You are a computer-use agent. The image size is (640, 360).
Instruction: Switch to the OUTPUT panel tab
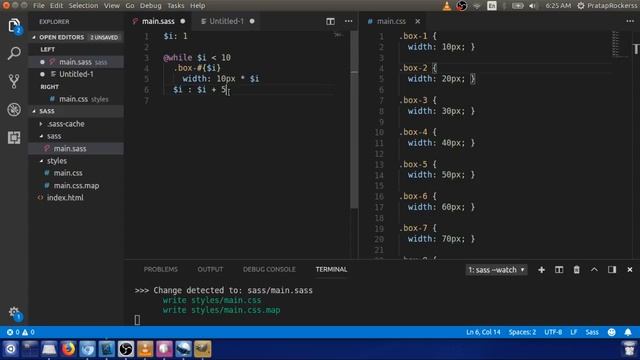(210, 269)
